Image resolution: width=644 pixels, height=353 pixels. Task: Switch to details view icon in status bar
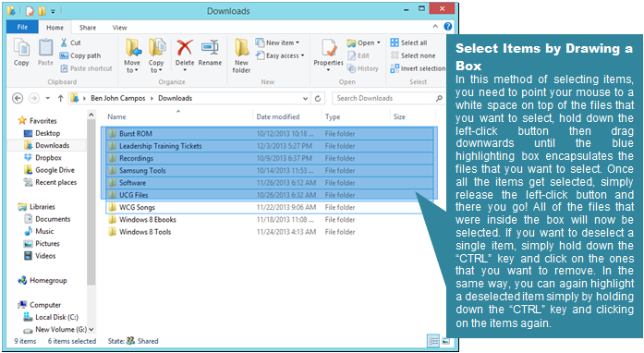click(x=433, y=341)
